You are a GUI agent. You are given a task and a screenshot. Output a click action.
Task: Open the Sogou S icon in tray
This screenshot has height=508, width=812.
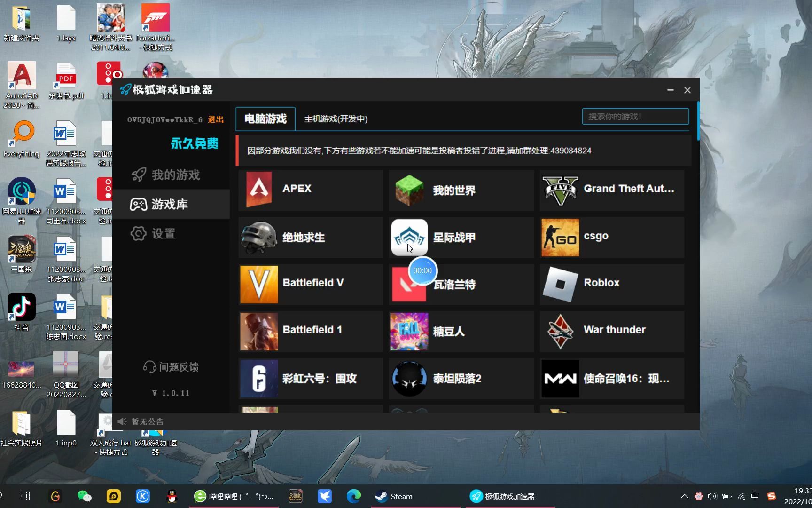pos(771,496)
